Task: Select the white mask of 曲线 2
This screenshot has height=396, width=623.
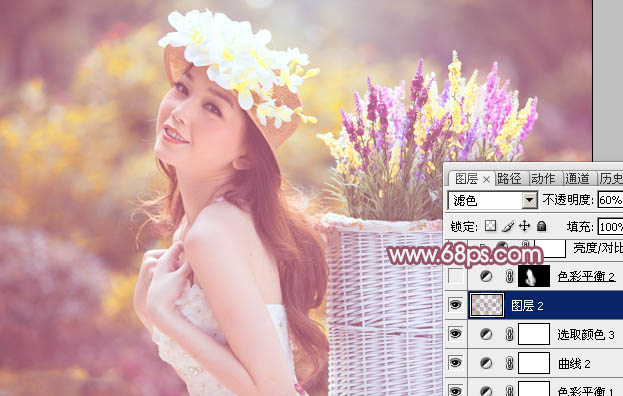Action: coord(534,363)
